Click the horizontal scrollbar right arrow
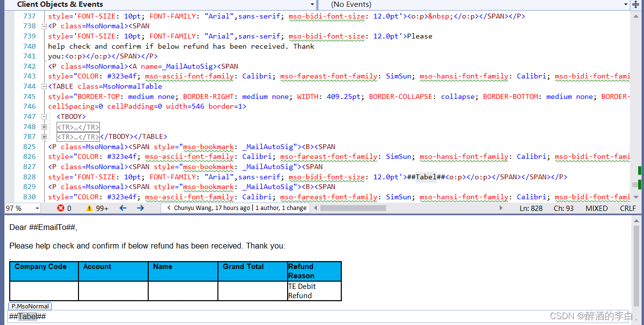Screen dimensions: 644x325 [x=501, y=208]
